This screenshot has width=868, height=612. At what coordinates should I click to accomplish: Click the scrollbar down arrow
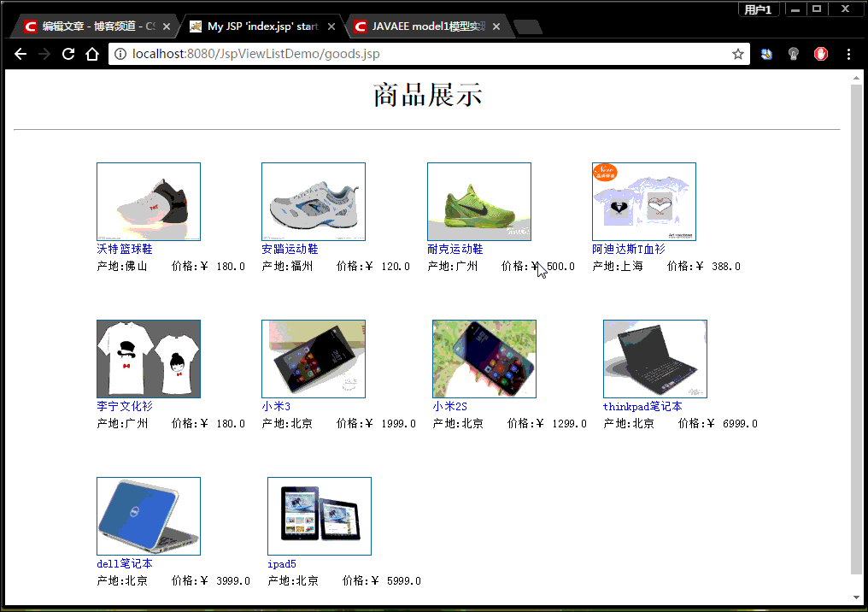856,597
